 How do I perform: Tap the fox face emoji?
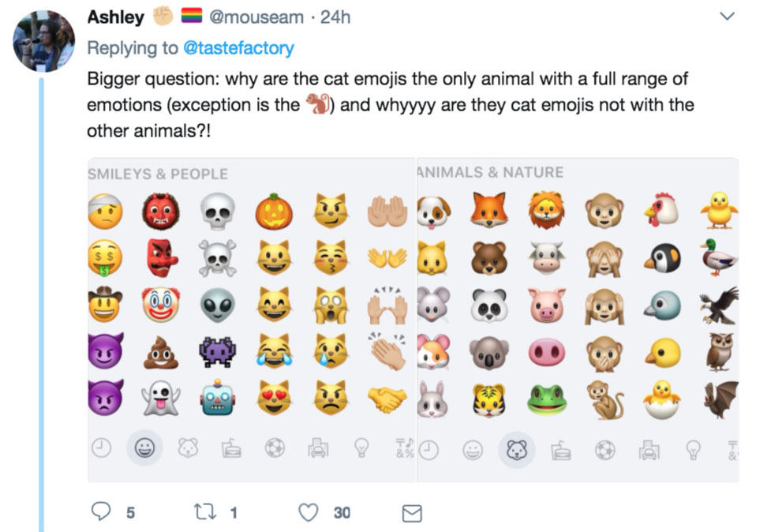pos(489,210)
